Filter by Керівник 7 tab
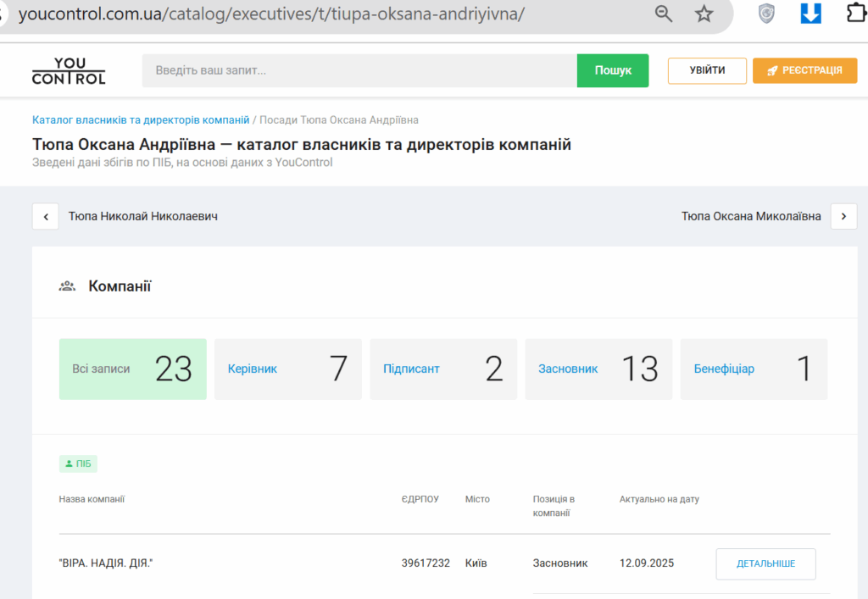 (288, 369)
